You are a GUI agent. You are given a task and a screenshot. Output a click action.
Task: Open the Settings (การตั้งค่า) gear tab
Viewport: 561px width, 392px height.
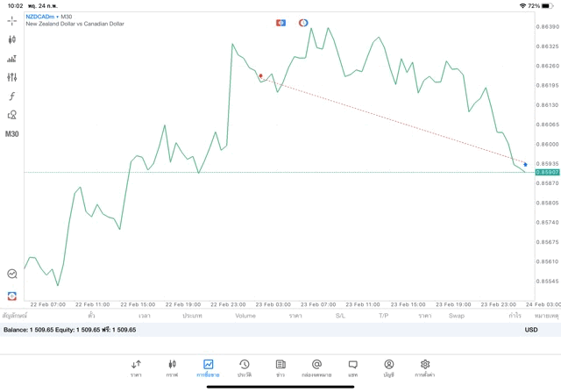[x=425, y=367]
